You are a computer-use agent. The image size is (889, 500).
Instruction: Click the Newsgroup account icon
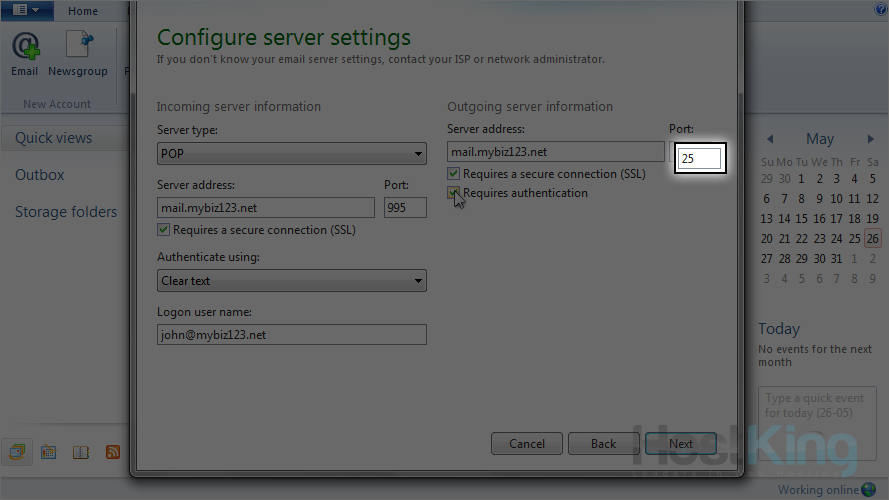tap(78, 53)
